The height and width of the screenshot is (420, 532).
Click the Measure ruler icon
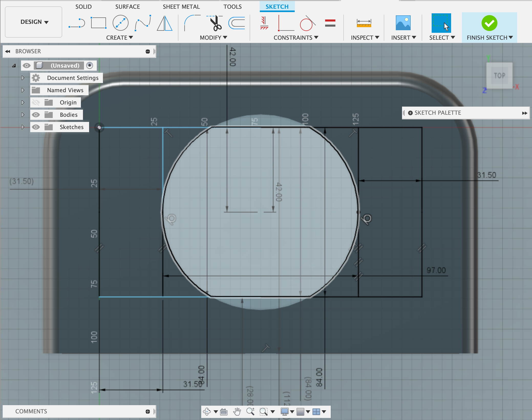(x=364, y=23)
